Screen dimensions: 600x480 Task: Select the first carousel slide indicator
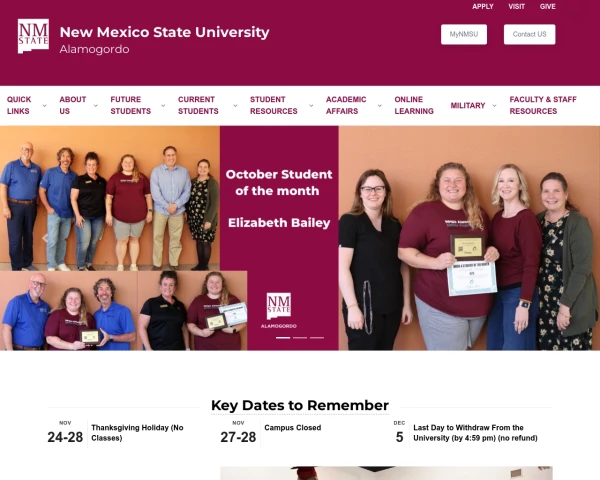[x=283, y=338]
